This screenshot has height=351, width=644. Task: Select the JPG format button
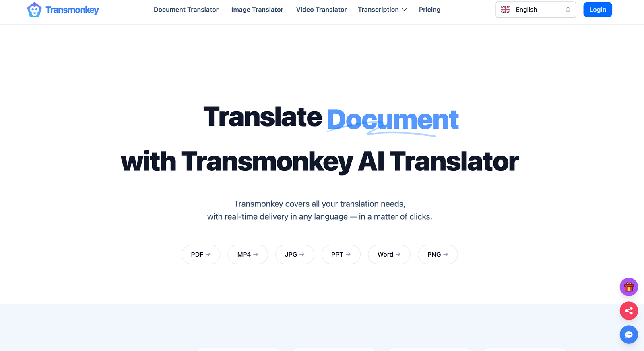point(294,254)
